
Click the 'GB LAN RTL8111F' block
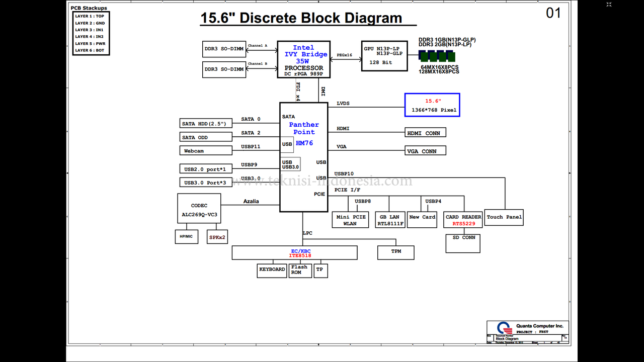(x=390, y=220)
